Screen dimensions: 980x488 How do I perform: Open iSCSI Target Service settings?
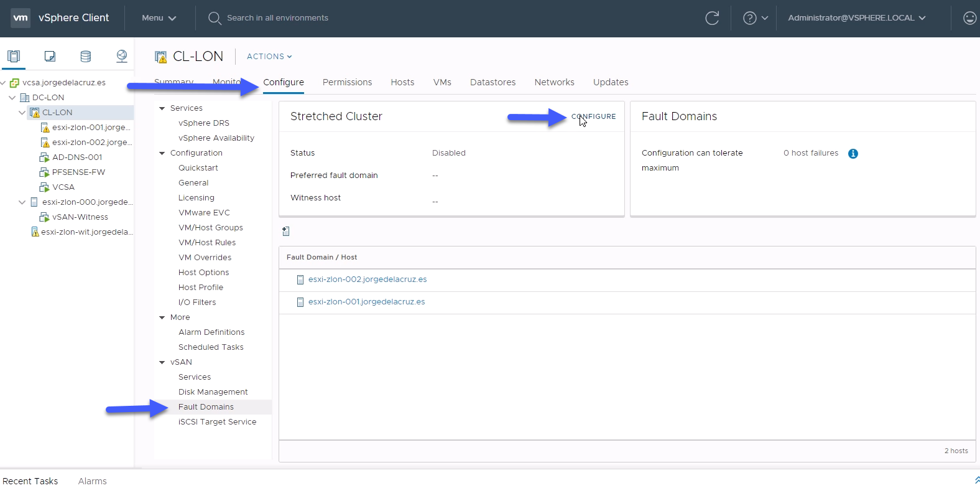[x=218, y=422]
